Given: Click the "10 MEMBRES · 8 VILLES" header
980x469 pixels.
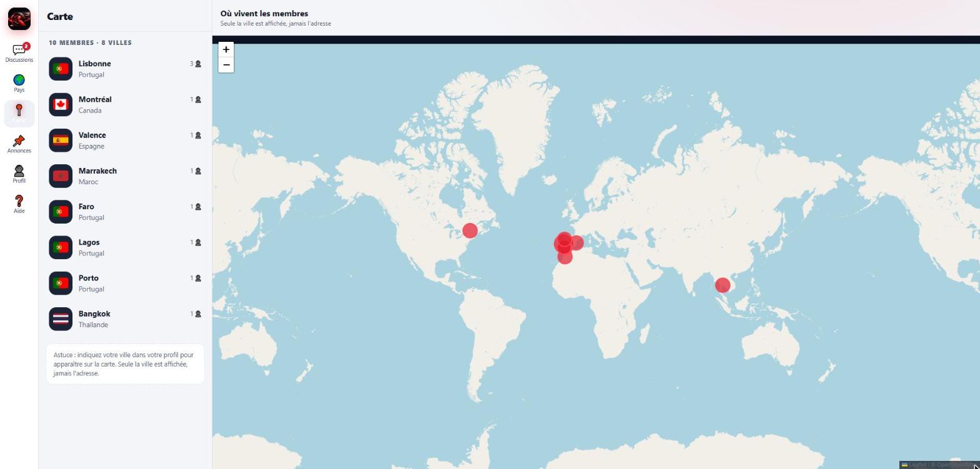Looking at the screenshot, I should (x=90, y=42).
